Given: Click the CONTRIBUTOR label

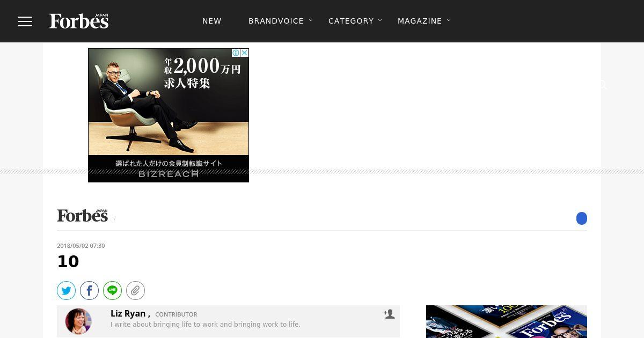Looking at the screenshot, I should pyautogui.click(x=176, y=315).
